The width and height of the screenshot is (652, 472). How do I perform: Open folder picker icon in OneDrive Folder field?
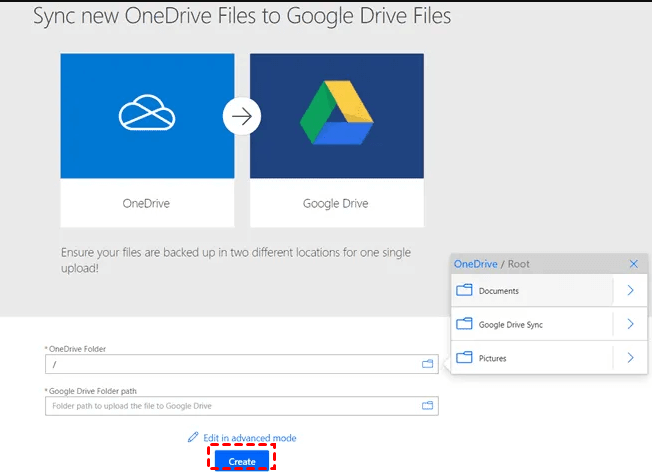(427, 364)
